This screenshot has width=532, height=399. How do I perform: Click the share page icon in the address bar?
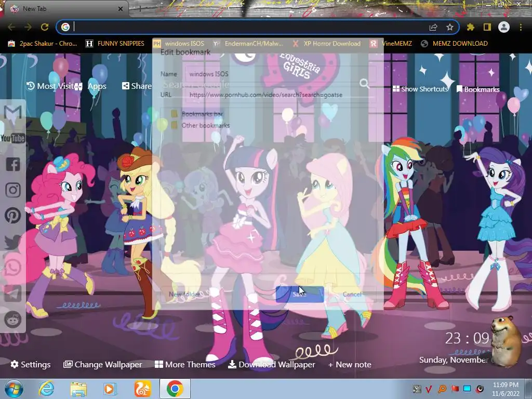click(x=433, y=27)
